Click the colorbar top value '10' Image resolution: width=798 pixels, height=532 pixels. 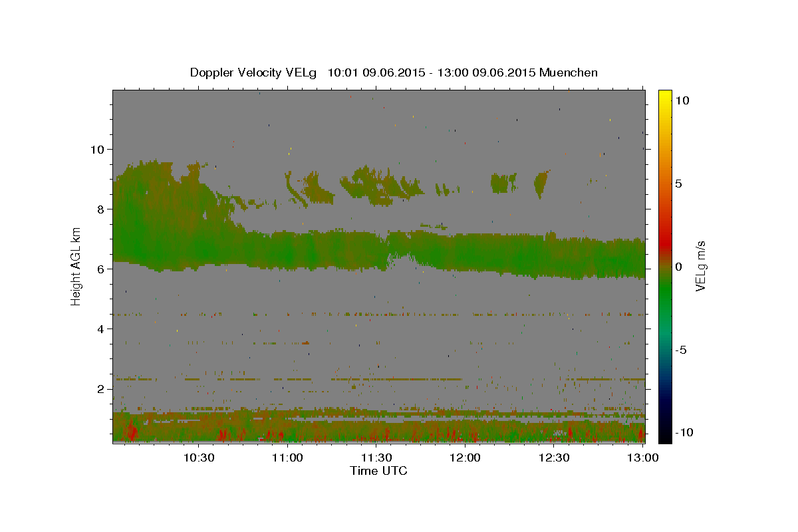(682, 100)
